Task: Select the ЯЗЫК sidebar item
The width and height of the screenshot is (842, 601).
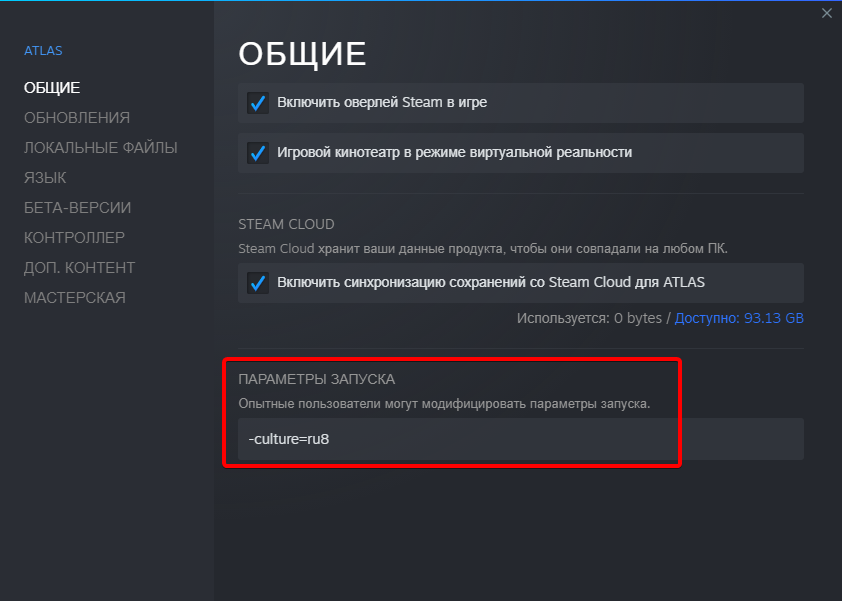Action: pos(45,178)
